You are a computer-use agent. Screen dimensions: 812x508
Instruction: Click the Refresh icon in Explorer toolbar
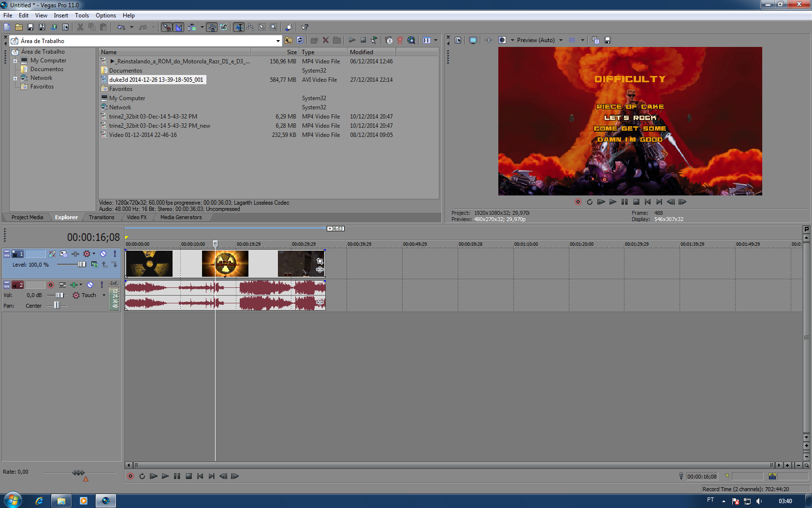[x=300, y=40]
